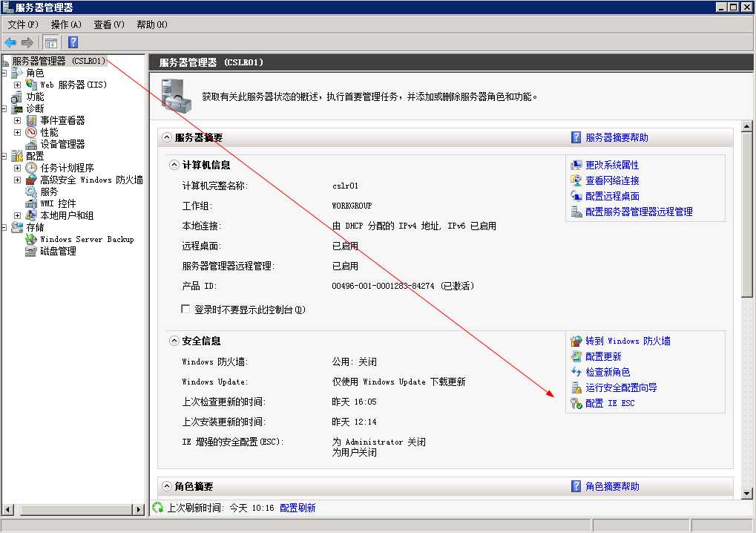Open the 角色摘要帮助 link

612,486
